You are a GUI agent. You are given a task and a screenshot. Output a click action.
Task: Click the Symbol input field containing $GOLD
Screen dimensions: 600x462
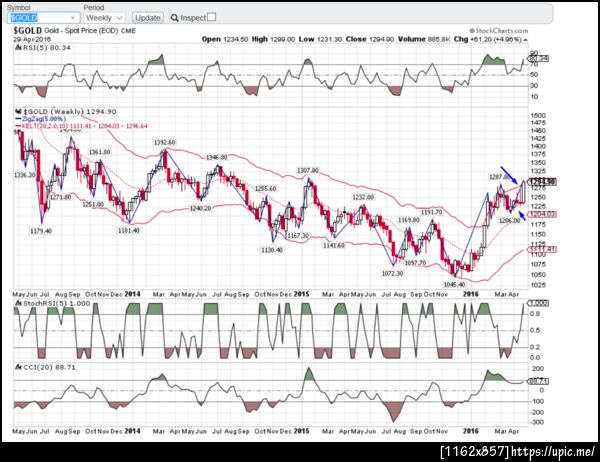pyautogui.click(x=43, y=18)
